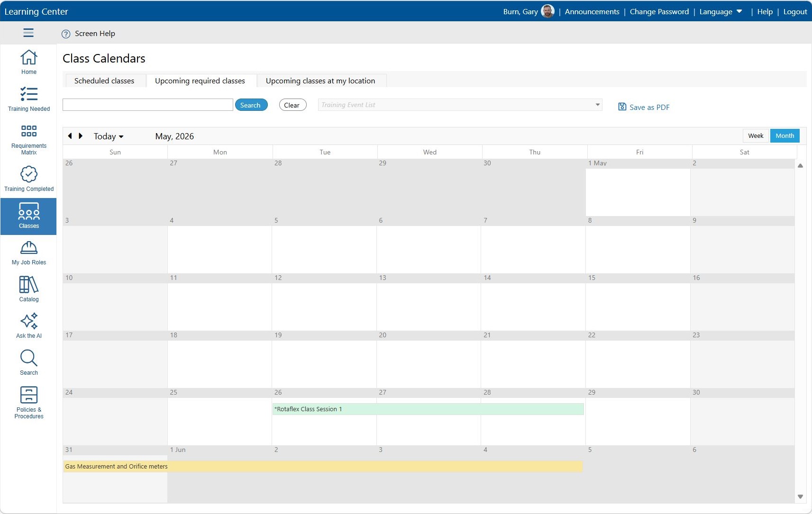Select the May 29 calendar cell

coord(638,417)
